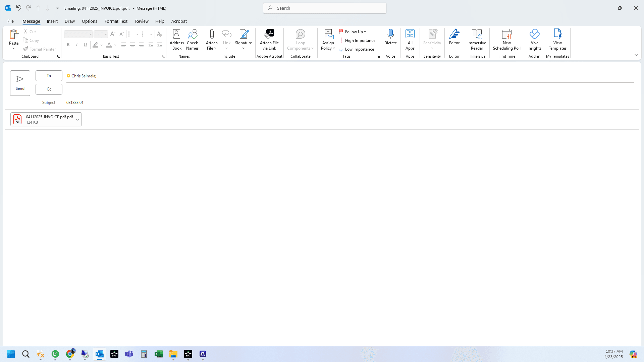This screenshot has height=362, width=644.
Task: Click in the Cc address field
Action: pos(350,89)
